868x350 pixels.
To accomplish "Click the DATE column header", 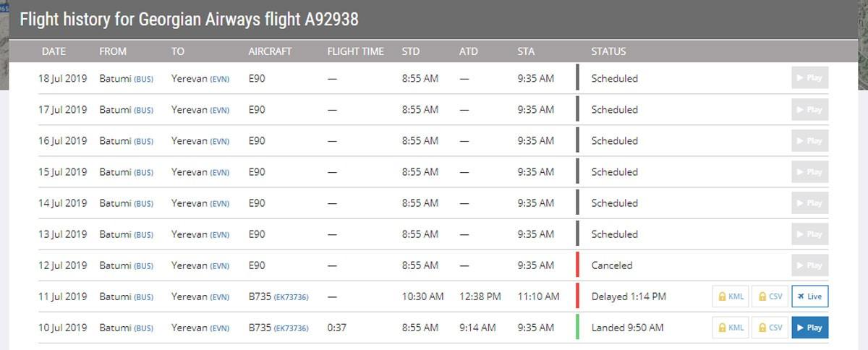I will (x=54, y=51).
